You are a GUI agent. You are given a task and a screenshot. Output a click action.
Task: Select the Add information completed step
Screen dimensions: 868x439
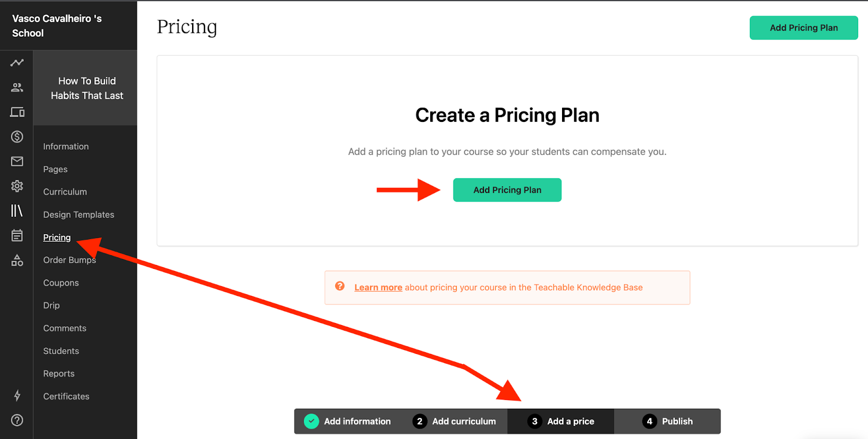click(x=348, y=421)
